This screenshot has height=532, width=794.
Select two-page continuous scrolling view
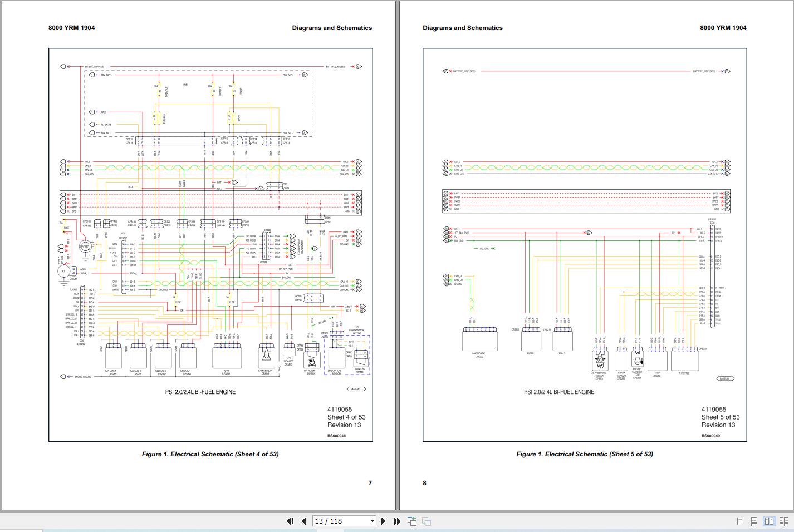[x=783, y=521]
